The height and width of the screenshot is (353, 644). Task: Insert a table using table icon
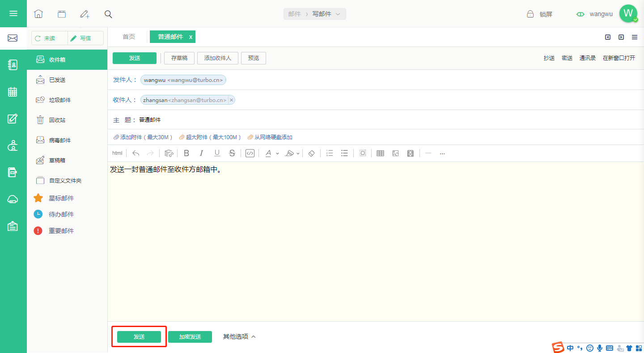tap(380, 153)
